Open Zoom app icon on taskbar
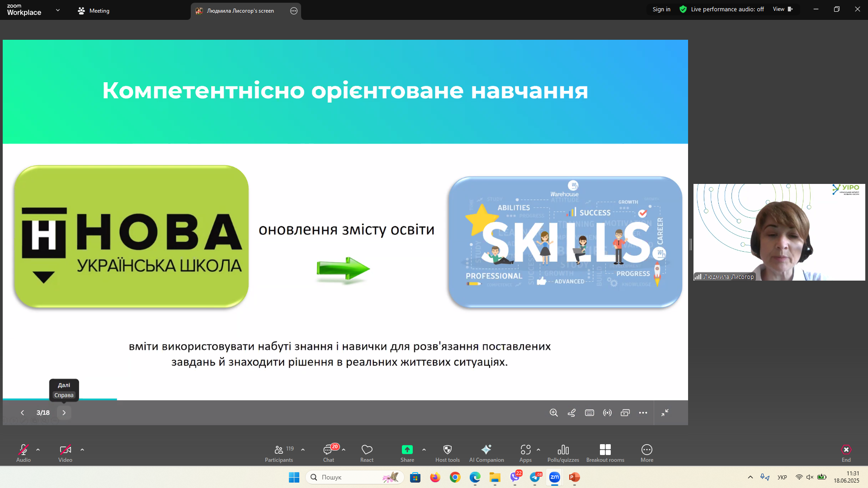The width and height of the screenshot is (868, 488). click(555, 477)
